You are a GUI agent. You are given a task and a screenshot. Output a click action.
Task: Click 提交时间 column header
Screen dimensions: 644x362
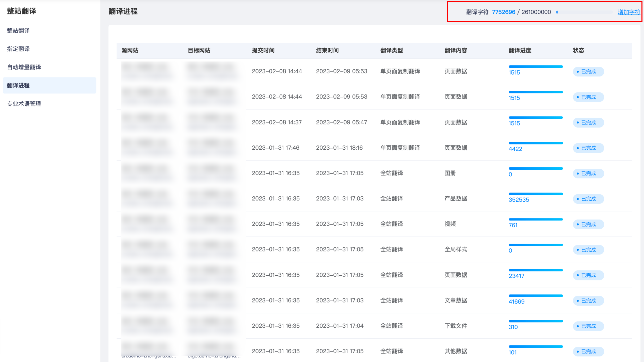[263, 51]
